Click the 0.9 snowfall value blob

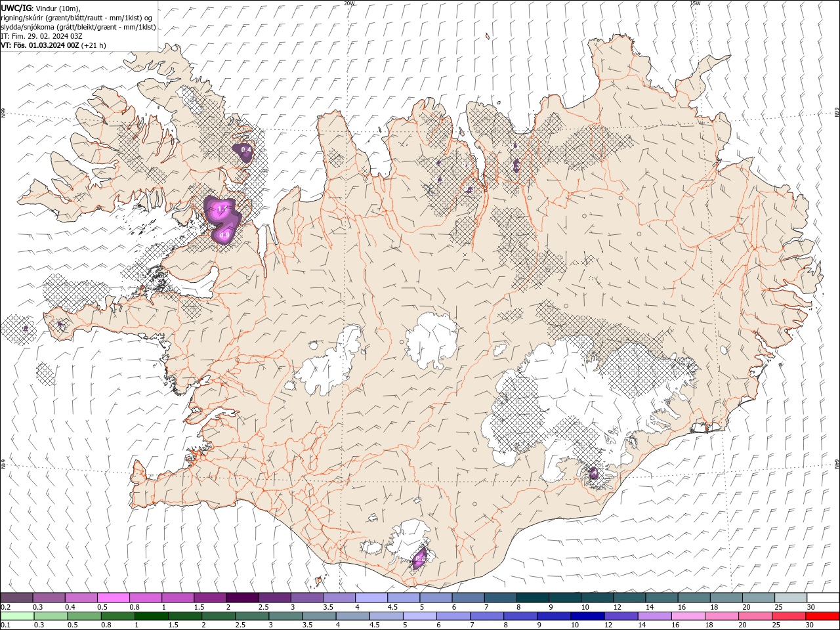pos(224,234)
